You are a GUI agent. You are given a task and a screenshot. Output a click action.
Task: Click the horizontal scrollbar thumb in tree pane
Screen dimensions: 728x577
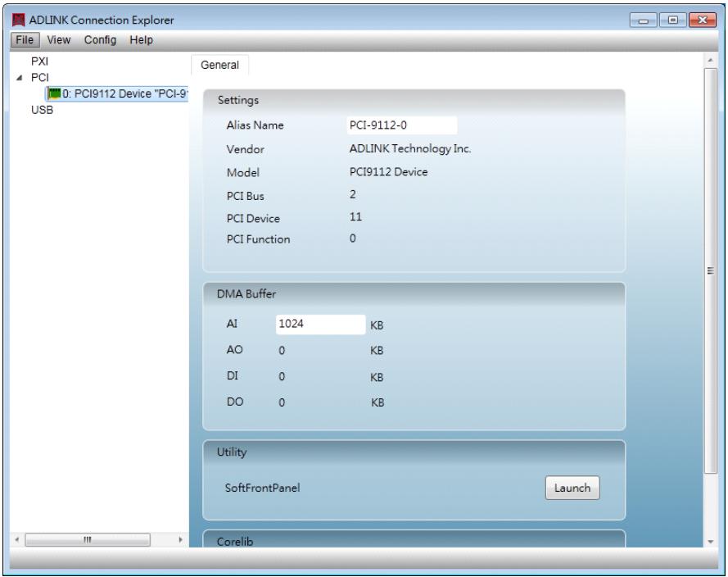(88, 540)
